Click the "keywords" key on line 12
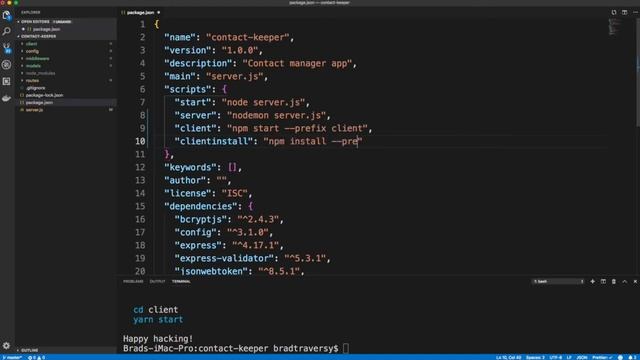640x360 pixels. click(190, 167)
